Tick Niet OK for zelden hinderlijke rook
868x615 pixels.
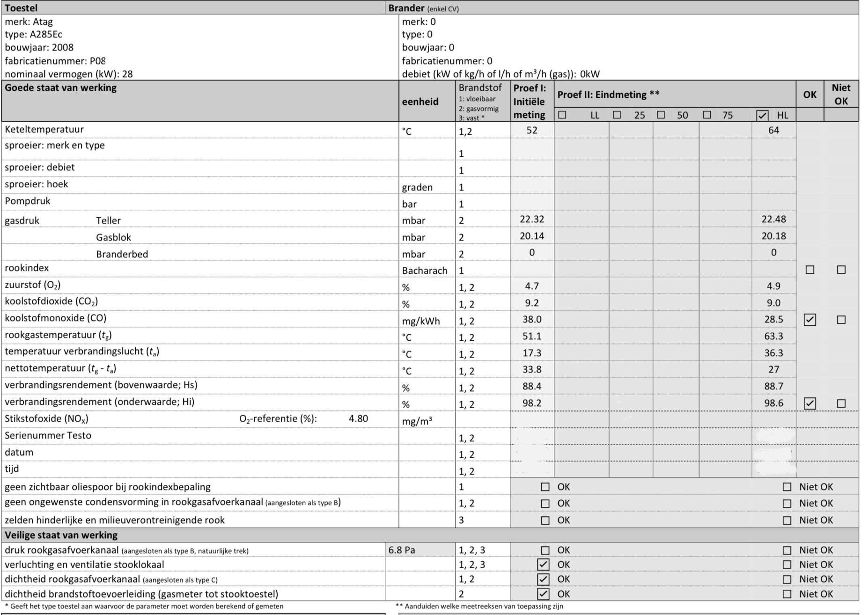(787, 520)
